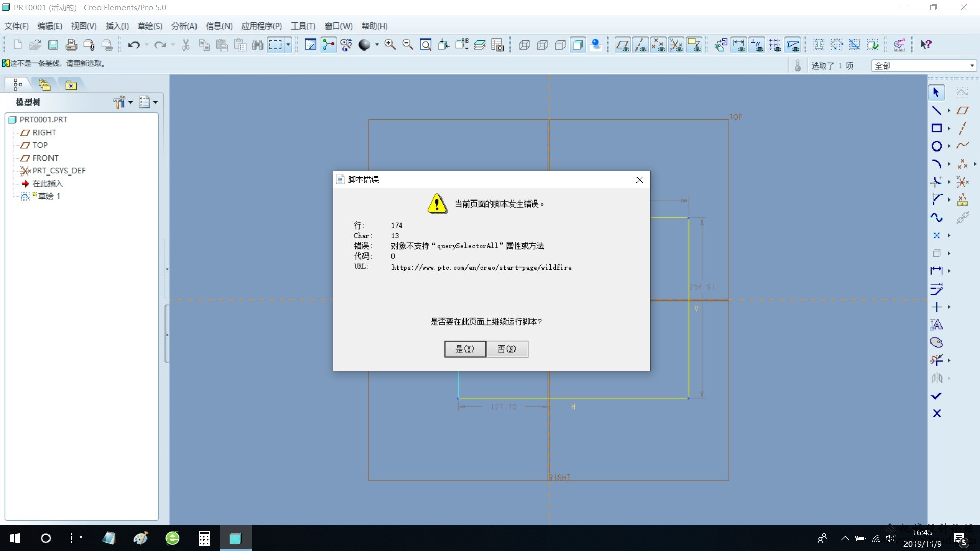The width and height of the screenshot is (980, 551).
Task: Click the Shading display style icon
Action: (x=578, y=45)
